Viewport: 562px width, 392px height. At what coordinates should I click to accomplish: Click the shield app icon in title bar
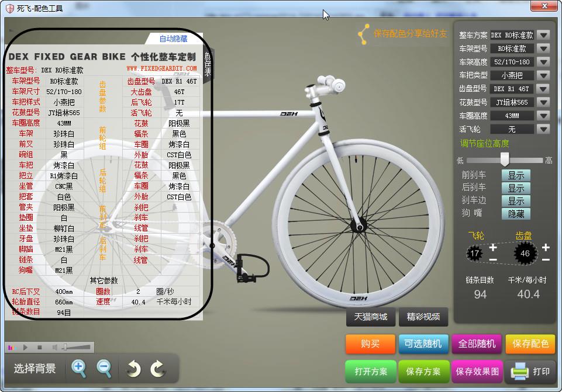[10, 8]
